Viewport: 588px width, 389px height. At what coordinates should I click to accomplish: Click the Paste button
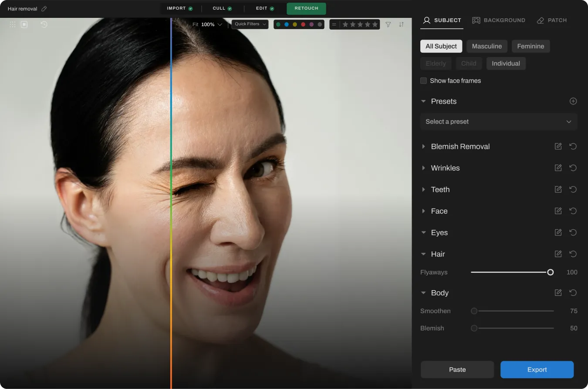457,369
